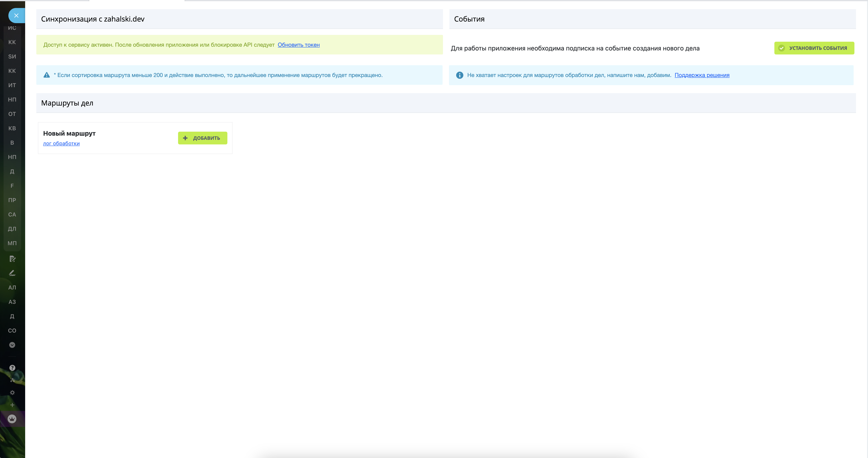Close the slider with the X button
The height and width of the screenshot is (458, 868).
pos(16,16)
